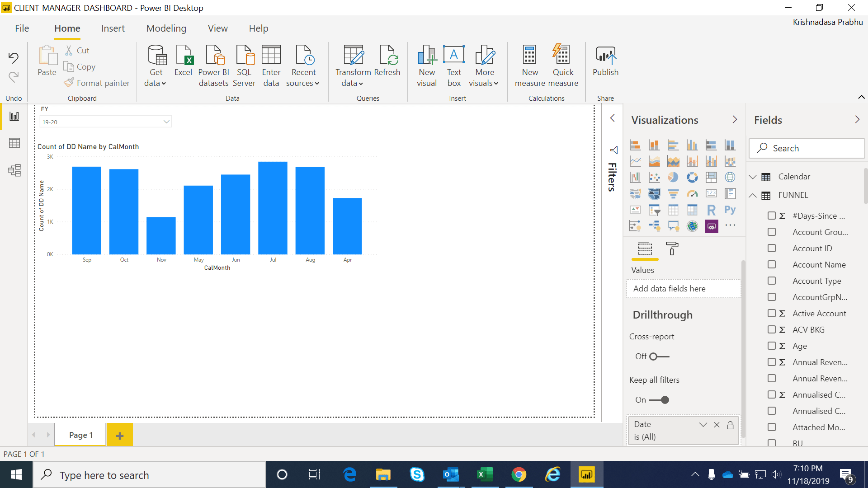Collapse the FUNNEL table
This screenshot has width=868, height=488.
click(x=753, y=195)
